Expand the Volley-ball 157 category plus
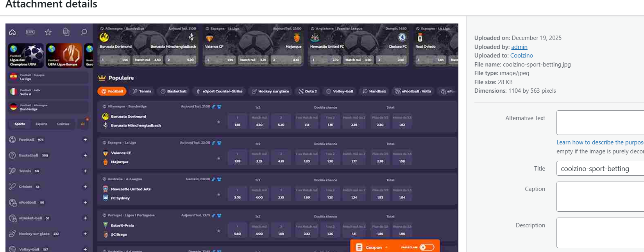 coord(85,249)
